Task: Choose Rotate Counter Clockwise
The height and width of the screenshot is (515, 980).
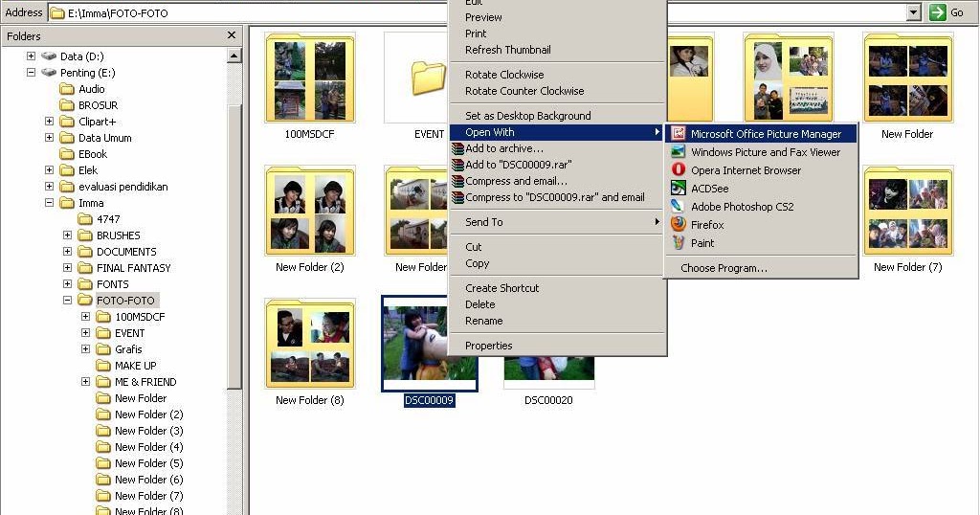Action: (x=556, y=91)
